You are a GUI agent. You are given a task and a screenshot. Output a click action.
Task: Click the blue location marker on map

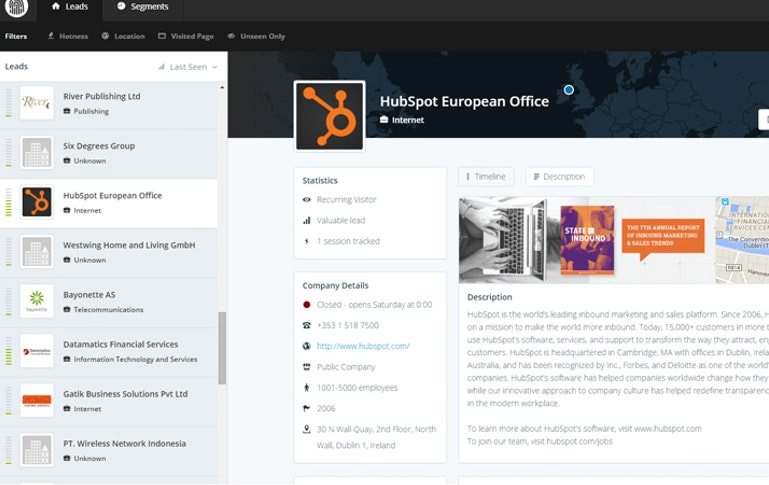click(569, 90)
